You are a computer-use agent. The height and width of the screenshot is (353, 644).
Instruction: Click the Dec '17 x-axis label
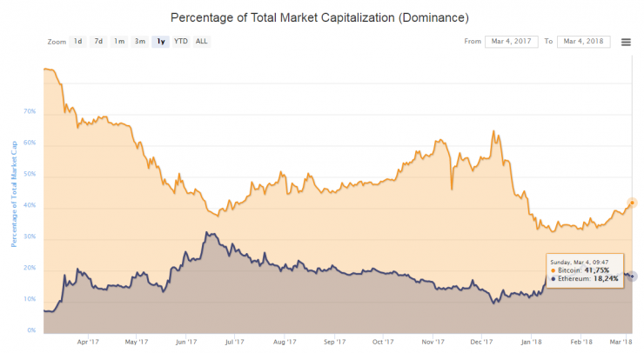481,342
